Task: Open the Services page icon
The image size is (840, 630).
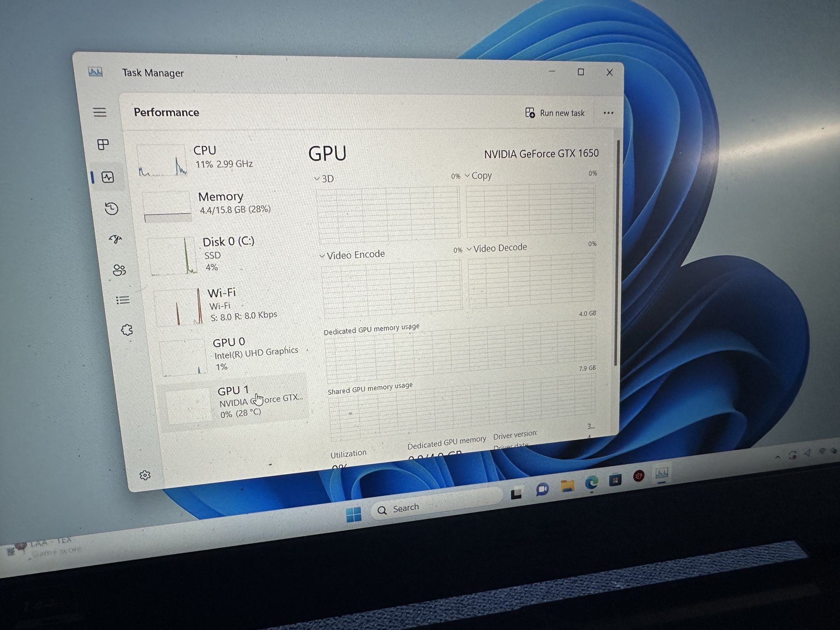Action: 127,330
